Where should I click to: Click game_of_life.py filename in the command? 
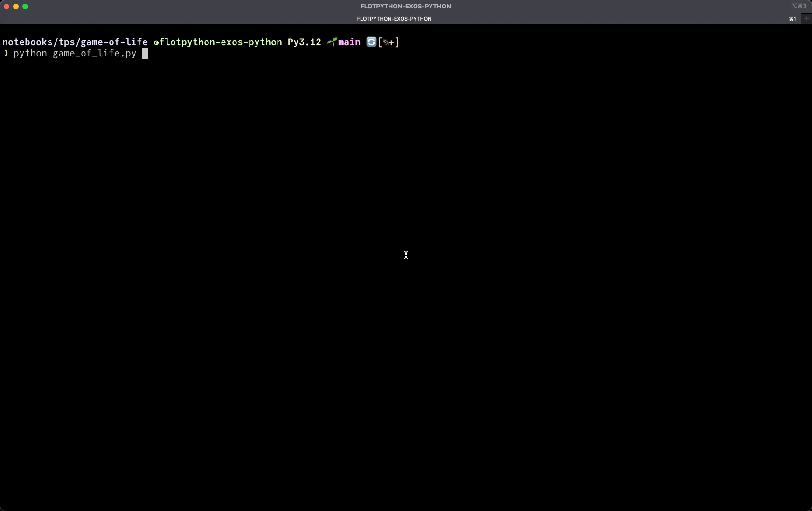tap(94, 54)
